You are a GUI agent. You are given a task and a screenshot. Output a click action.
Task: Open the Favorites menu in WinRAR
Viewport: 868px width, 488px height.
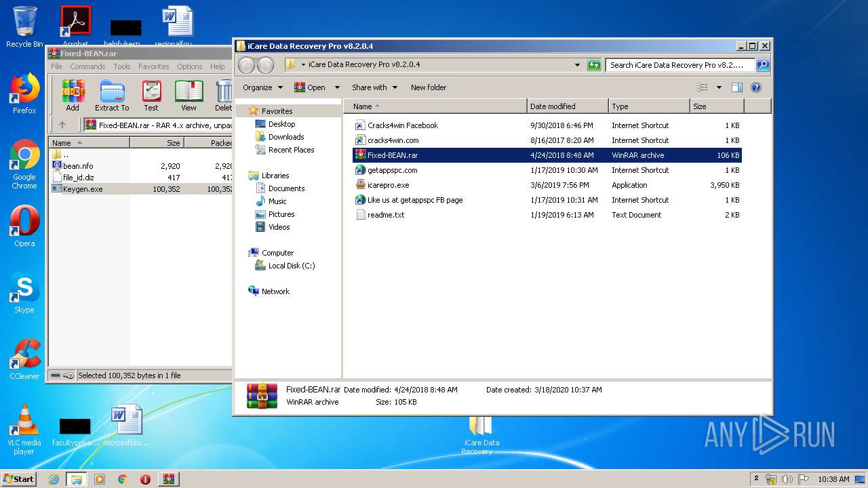pos(154,66)
